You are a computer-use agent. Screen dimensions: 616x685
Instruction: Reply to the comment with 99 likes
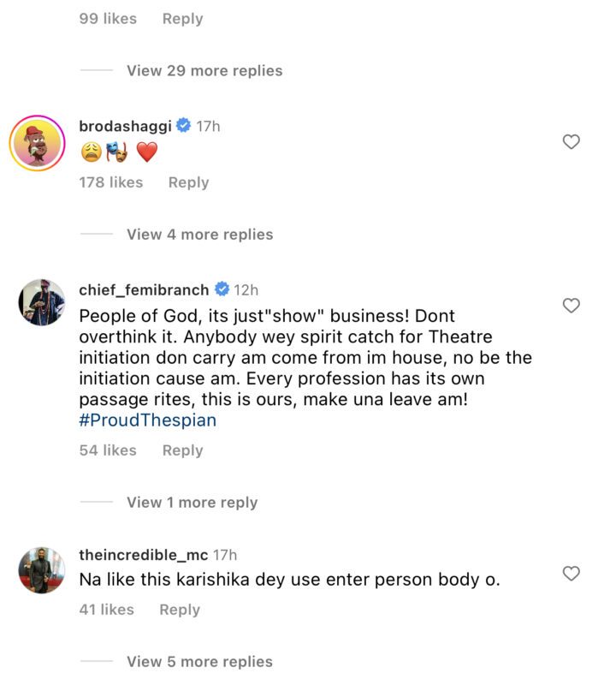point(182,18)
